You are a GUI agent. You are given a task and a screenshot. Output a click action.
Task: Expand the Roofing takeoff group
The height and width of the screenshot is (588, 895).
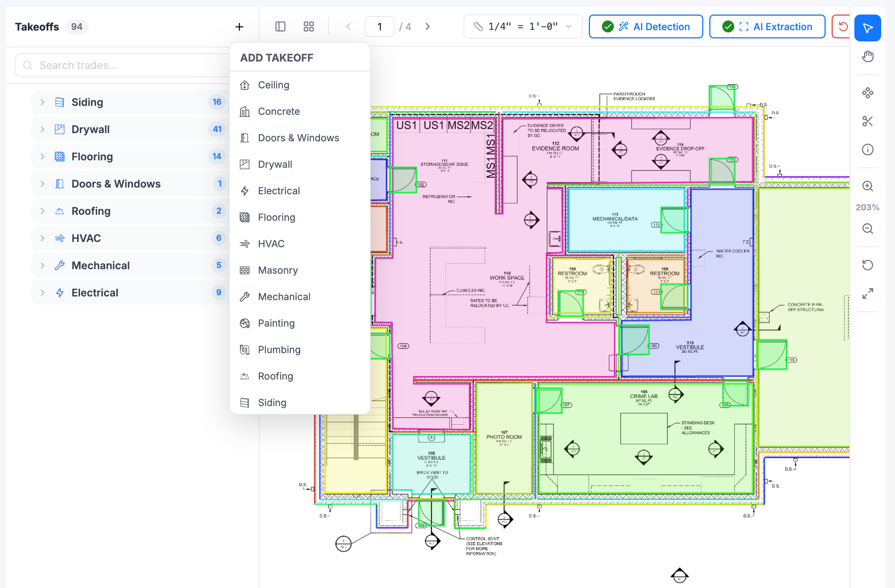43,211
